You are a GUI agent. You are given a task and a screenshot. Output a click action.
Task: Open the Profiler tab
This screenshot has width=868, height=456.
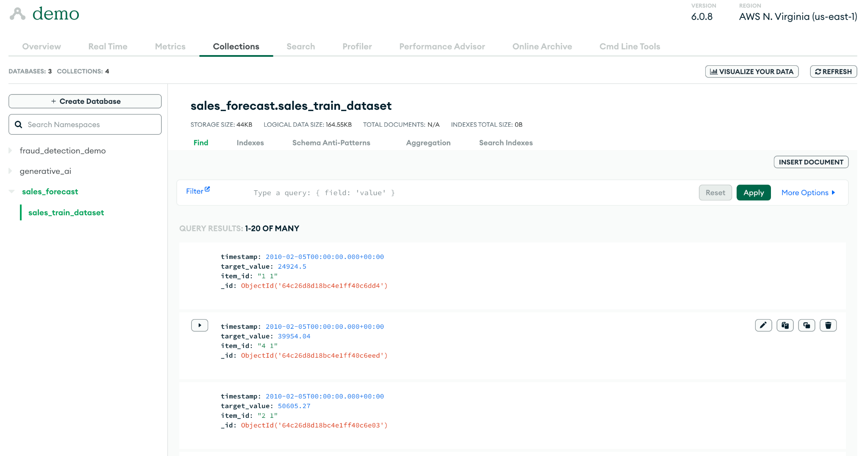pos(357,47)
